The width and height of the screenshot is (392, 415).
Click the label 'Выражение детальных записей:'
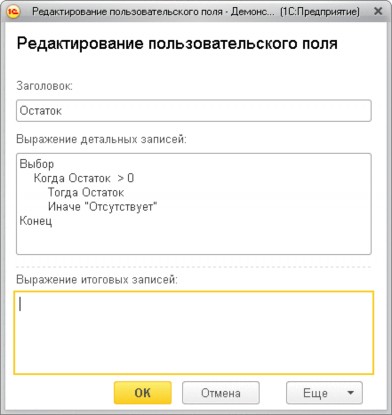coord(101,139)
